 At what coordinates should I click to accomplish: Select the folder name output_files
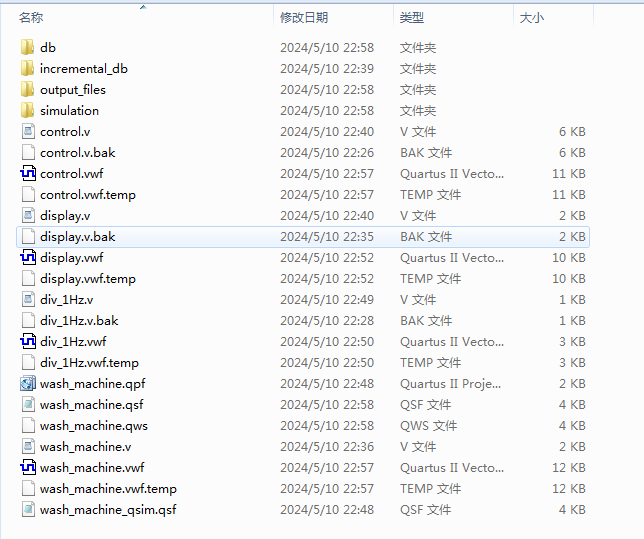tap(73, 90)
